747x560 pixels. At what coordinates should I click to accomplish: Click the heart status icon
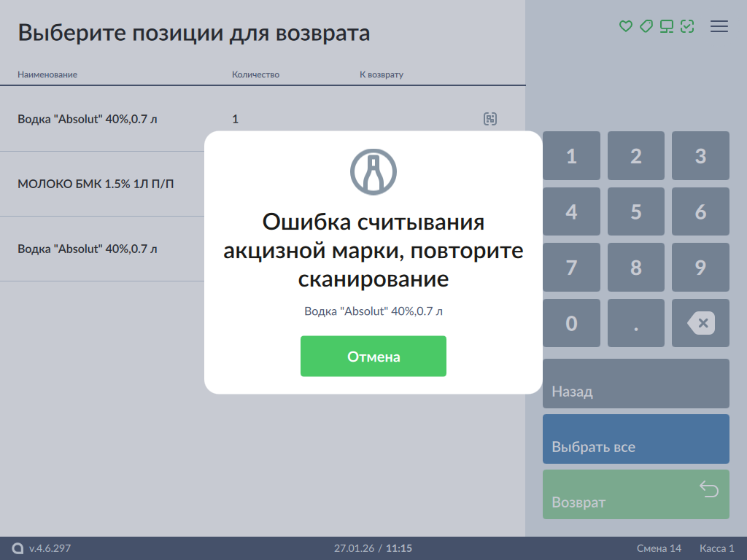625,26
